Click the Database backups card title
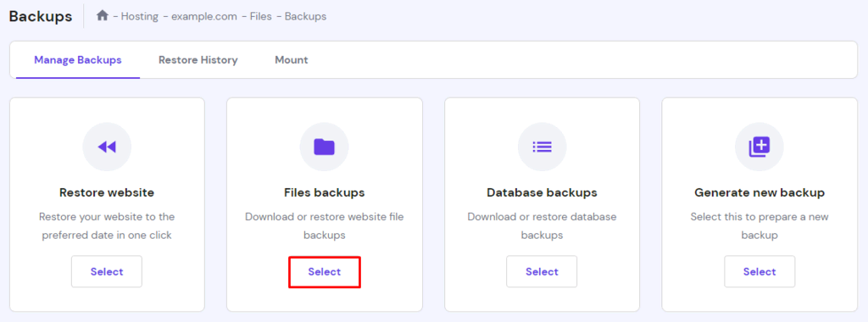The width and height of the screenshot is (868, 322). (542, 192)
